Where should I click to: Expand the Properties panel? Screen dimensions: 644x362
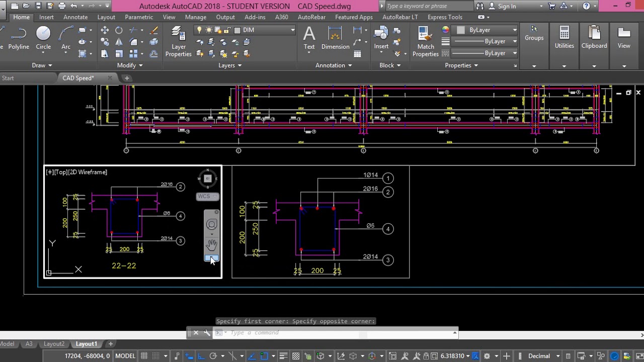tap(461, 65)
